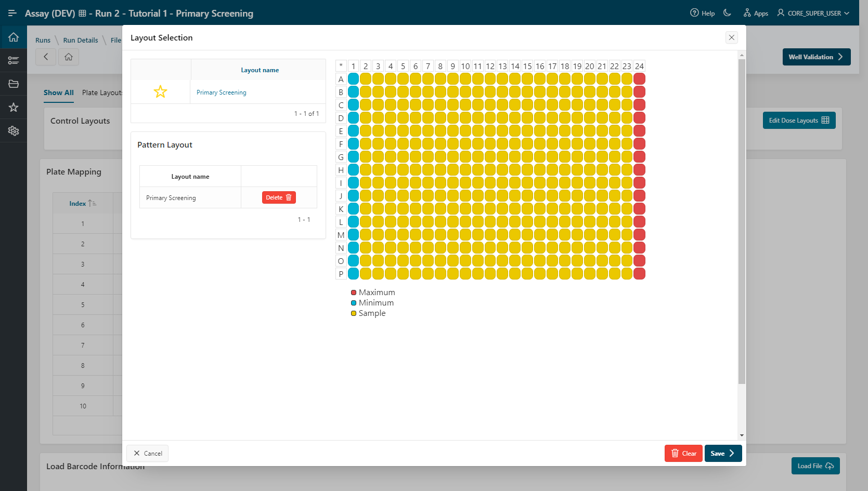Select plate column 12 header
Image resolution: width=868 pixels, height=491 pixels.
tap(490, 66)
